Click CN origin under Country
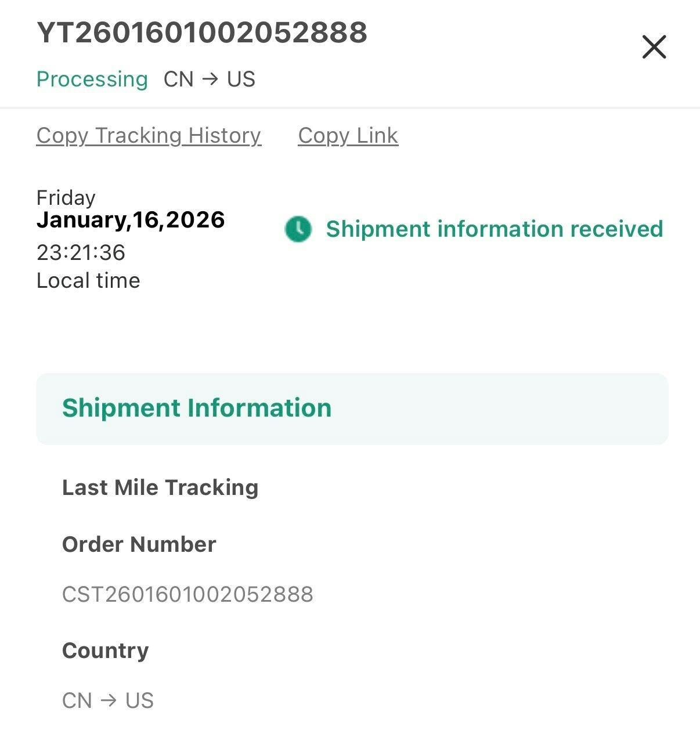 (77, 701)
